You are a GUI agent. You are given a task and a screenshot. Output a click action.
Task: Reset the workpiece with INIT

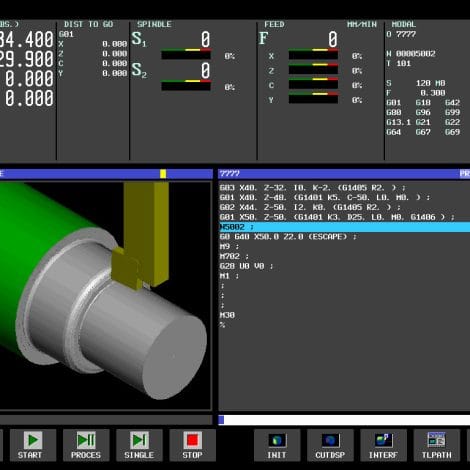pos(277,445)
